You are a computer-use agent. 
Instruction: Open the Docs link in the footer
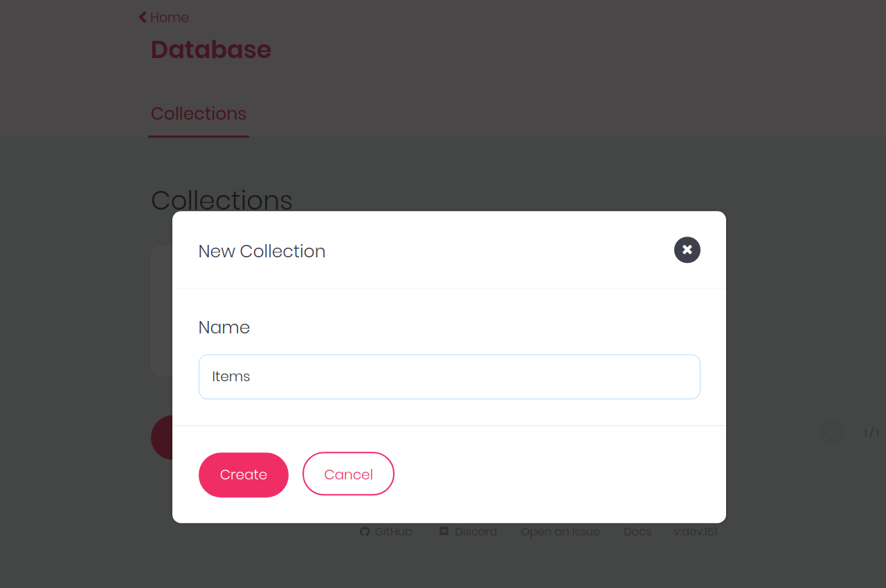tap(637, 531)
